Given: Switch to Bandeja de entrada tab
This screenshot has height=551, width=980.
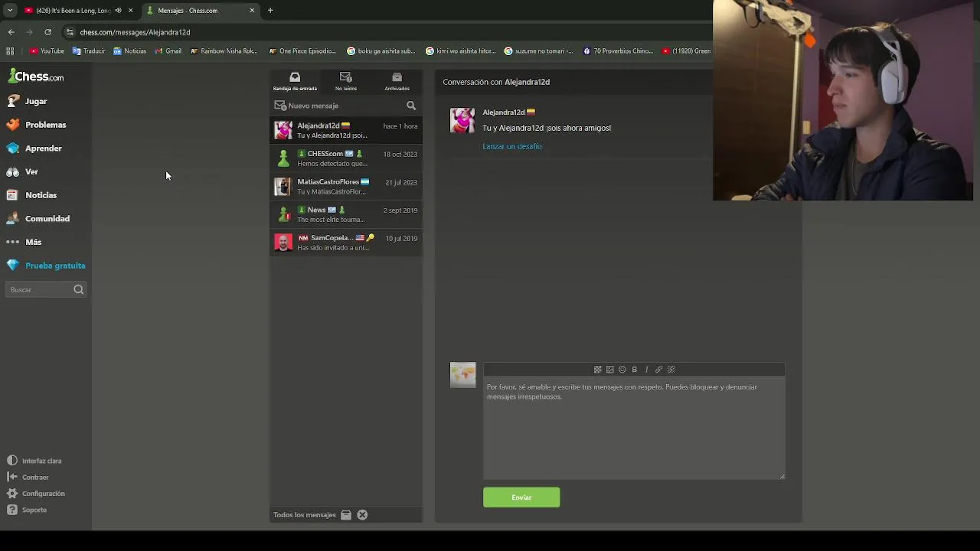Looking at the screenshot, I should click(295, 81).
